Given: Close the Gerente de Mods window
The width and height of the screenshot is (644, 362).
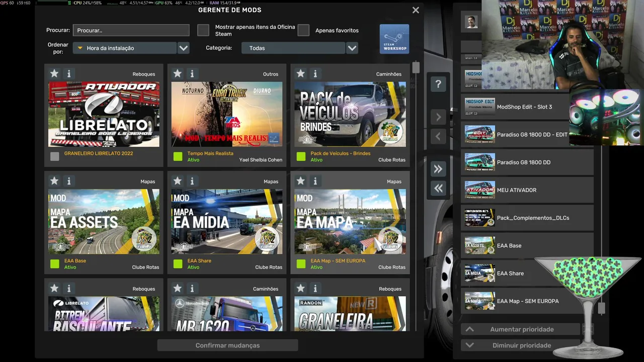Looking at the screenshot, I should (416, 10).
